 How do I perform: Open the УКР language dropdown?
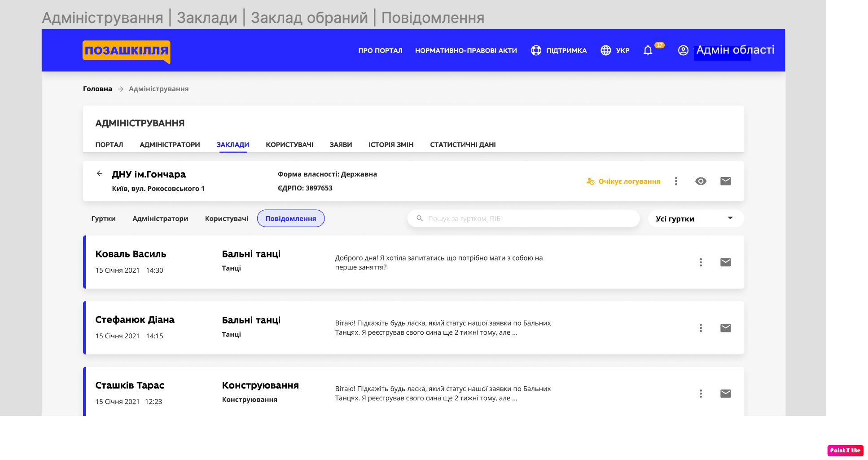pos(615,50)
